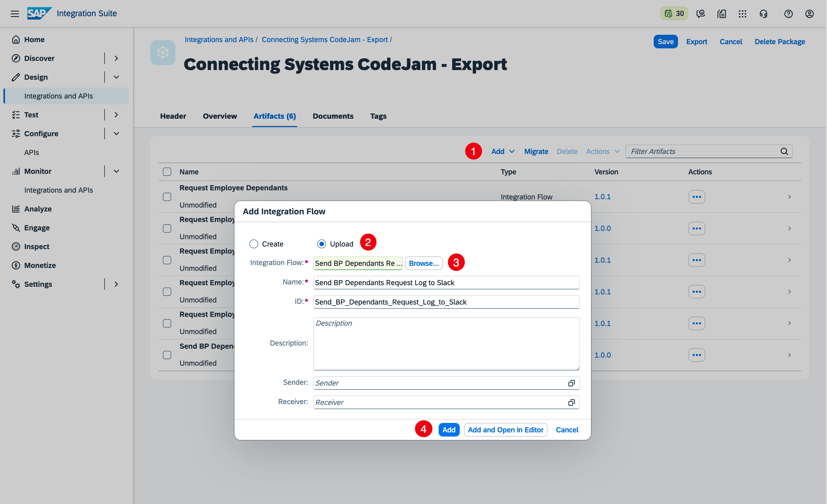Open actions menu for Send BP row
827x504 pixels.
[x=697, y=355]
